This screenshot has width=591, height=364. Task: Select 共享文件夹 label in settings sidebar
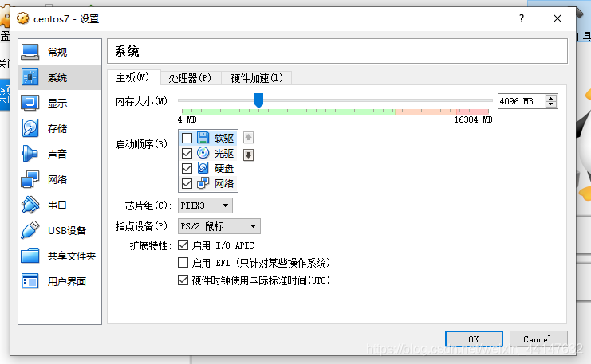tap(72, 256)
